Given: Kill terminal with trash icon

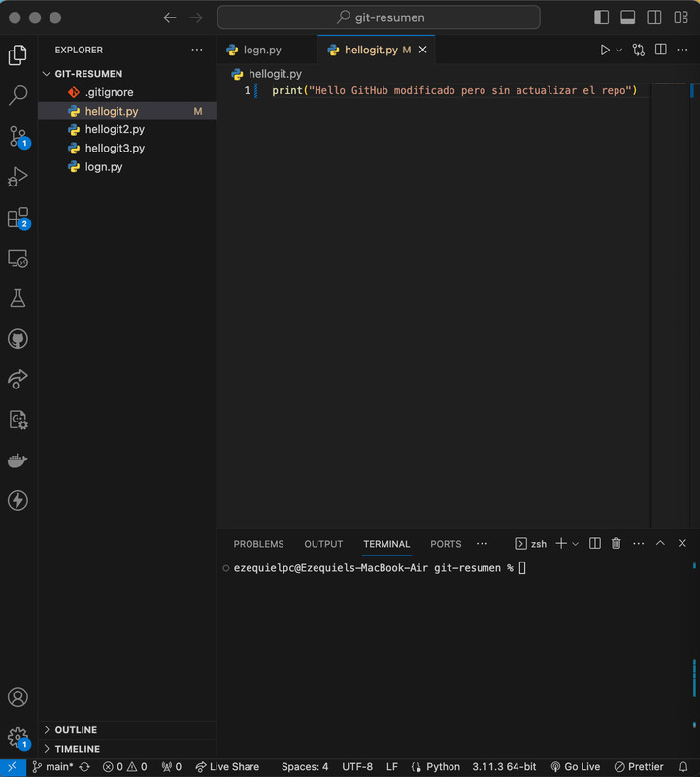Looking at the screenshot, I should pyautogui.click(x=616, y=544).
